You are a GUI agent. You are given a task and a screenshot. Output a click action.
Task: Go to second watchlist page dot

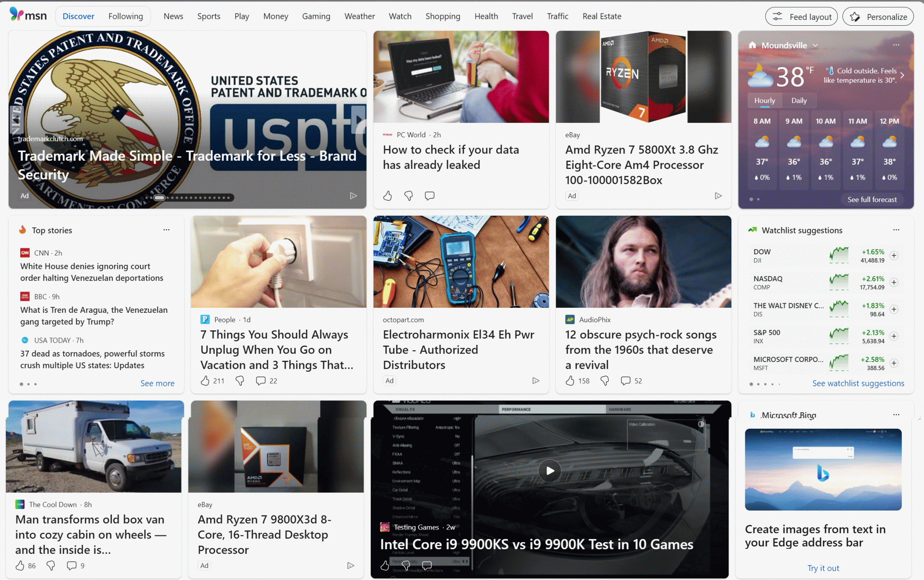click(758, 384)
